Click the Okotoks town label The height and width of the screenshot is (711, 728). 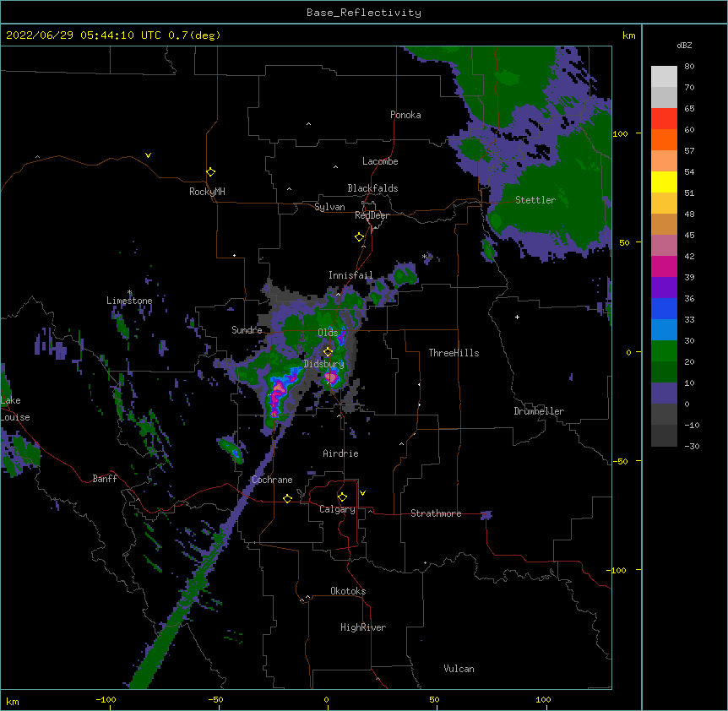348,591
